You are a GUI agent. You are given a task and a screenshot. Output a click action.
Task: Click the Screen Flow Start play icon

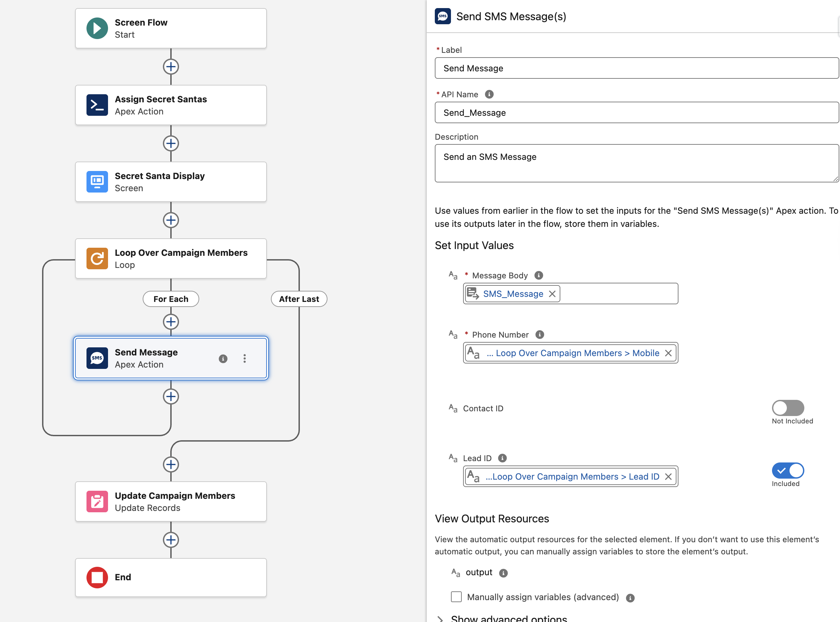pyautogui.click(x=97, y=28)
